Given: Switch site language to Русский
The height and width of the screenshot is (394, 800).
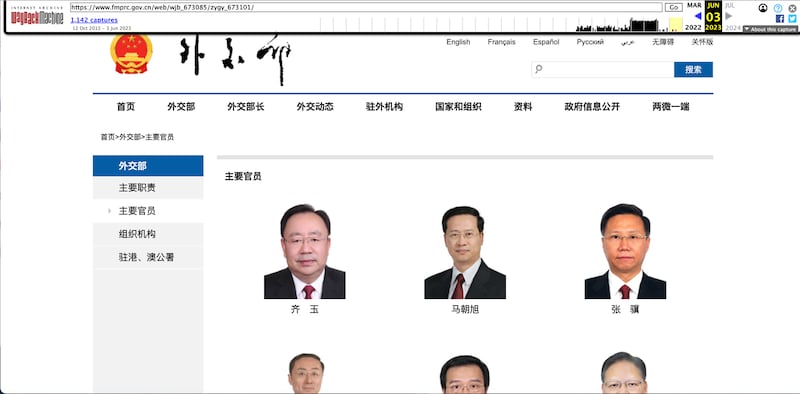Looking at the screenshot, I should (x=590, y=42).
